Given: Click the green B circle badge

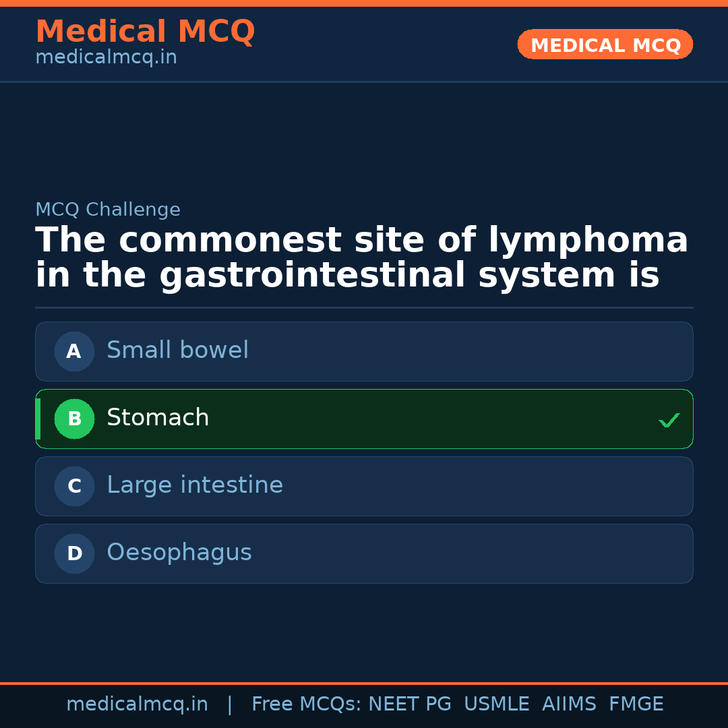Looking at the screenshot, I should click(x=74, y=419).
